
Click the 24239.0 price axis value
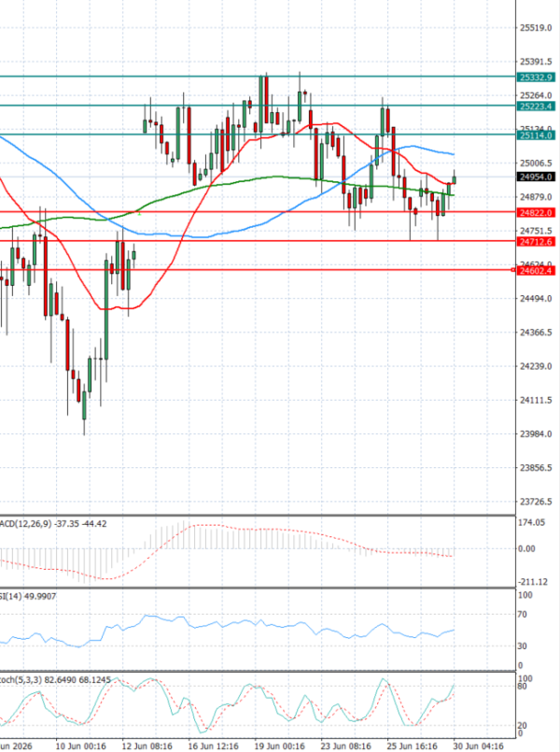tap(536, 366)
